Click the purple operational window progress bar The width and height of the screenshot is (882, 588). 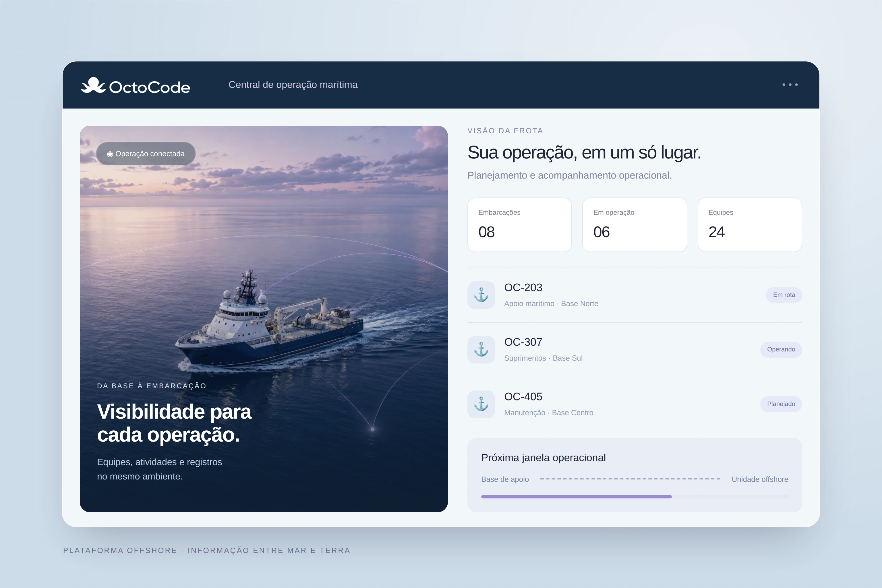coord(635,496)
